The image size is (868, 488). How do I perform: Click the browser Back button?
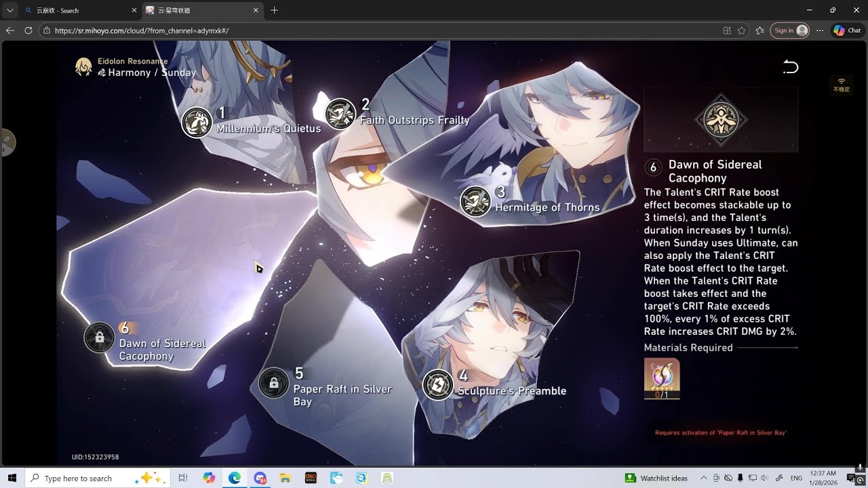[x=9, y=30]
